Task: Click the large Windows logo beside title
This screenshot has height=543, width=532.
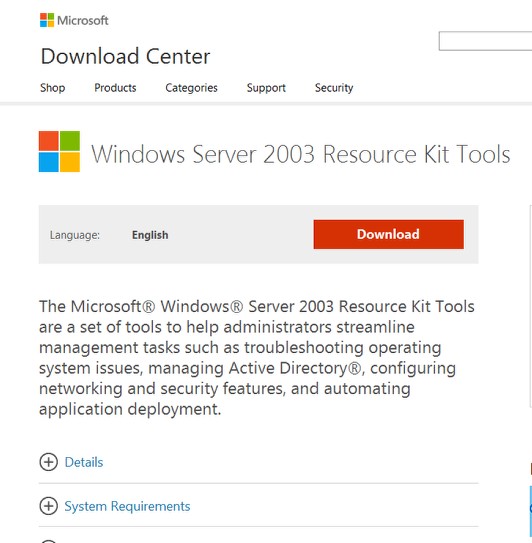Action: 59,151
